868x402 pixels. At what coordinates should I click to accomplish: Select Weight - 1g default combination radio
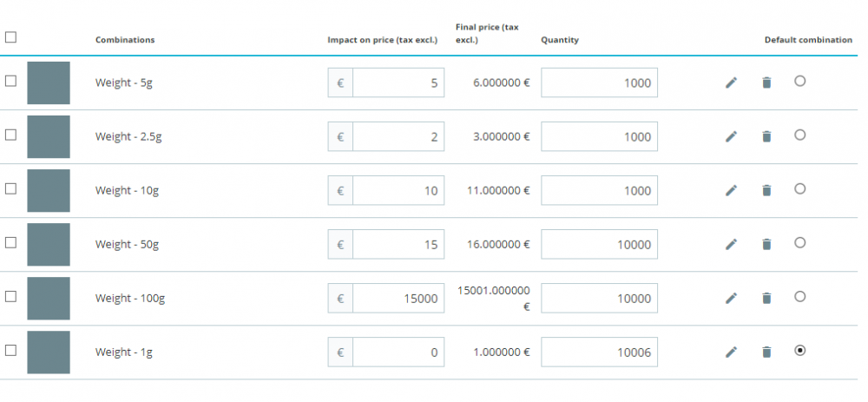pyautogui.click(x=799, y=350)
